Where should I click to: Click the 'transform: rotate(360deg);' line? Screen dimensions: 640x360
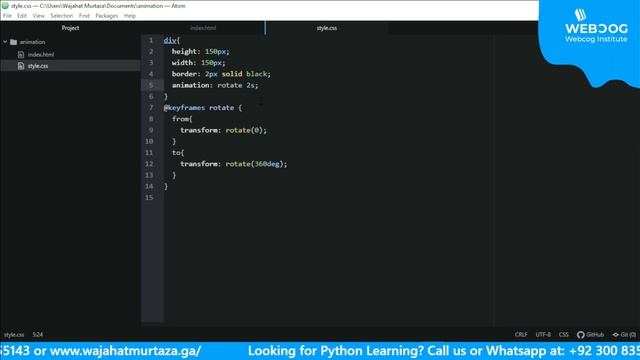tap(234, 164)
